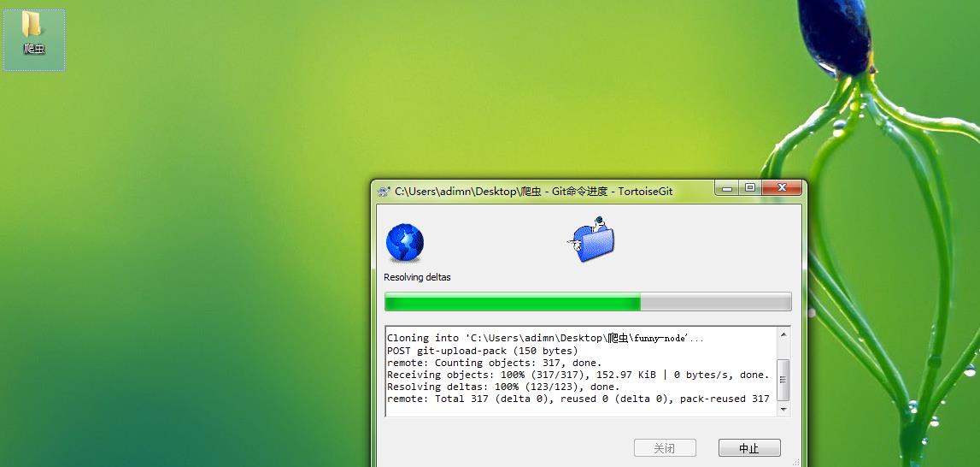
Task: Click the 'Resolving deltas' status label
Action: click(x=417, y=277)
